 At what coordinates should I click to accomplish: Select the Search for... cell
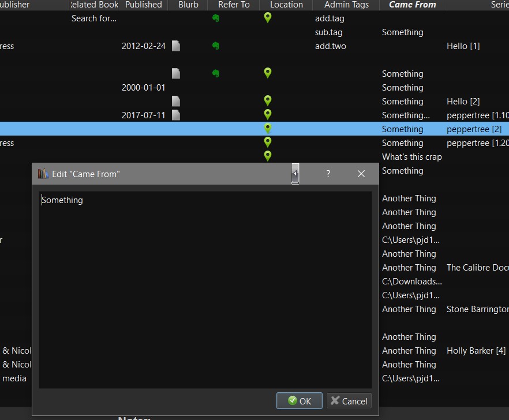coord(94,18)
